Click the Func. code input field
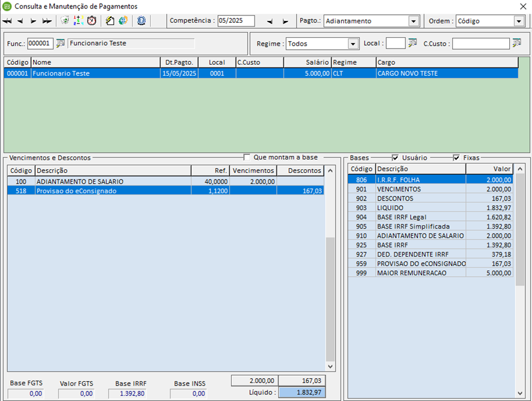532x401 pixels. click(x=40, y=43)
